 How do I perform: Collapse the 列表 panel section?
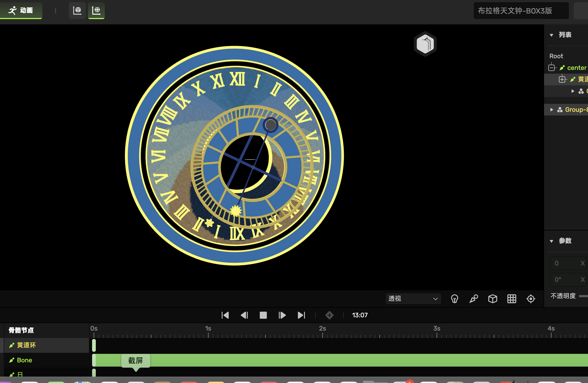[552, 35]
